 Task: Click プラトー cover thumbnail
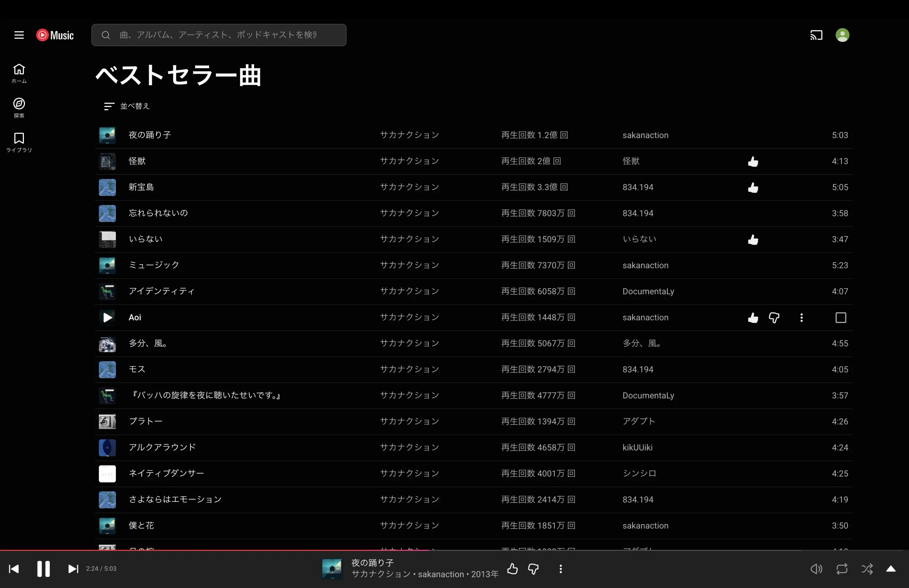tap(107, 422)
